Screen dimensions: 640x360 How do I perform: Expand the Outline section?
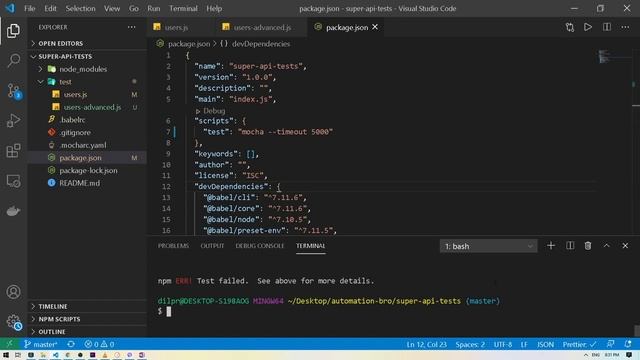pyautogui.click(x=52, y=331)
